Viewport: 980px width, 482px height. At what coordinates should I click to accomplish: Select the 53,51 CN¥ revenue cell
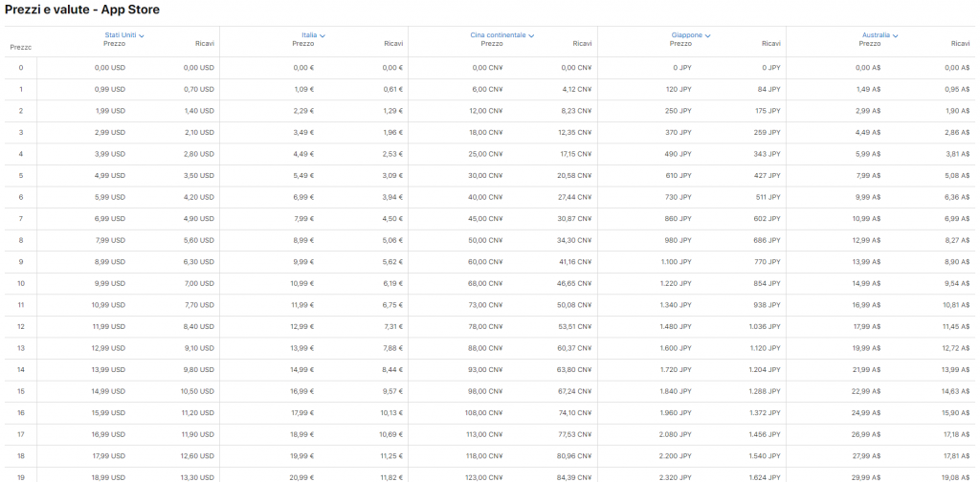pyautogui.click(x=575, y=326)
